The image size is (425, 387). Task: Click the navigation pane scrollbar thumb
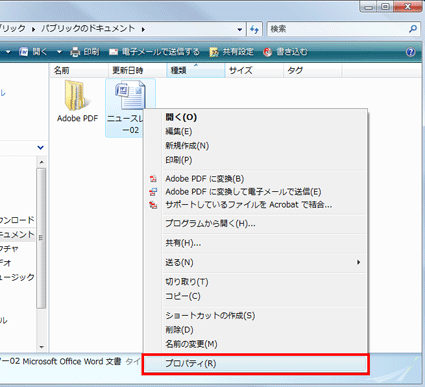point(41,238)
